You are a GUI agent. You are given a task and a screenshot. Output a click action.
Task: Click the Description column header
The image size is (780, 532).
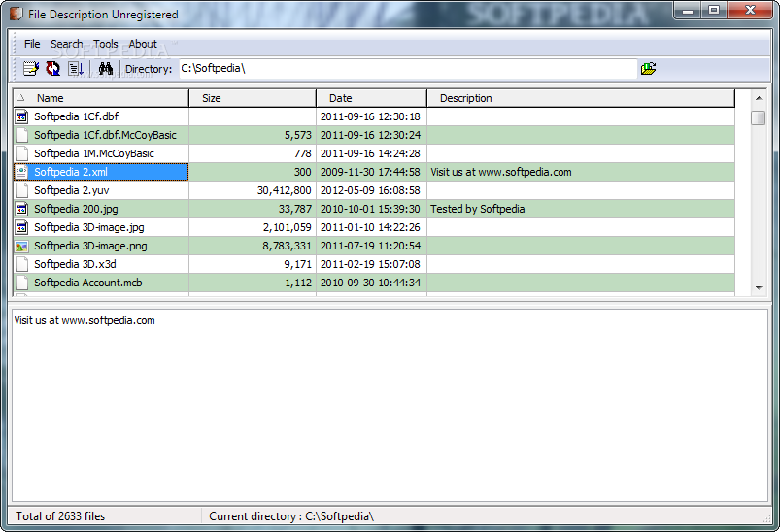click(x=581, y=98)
